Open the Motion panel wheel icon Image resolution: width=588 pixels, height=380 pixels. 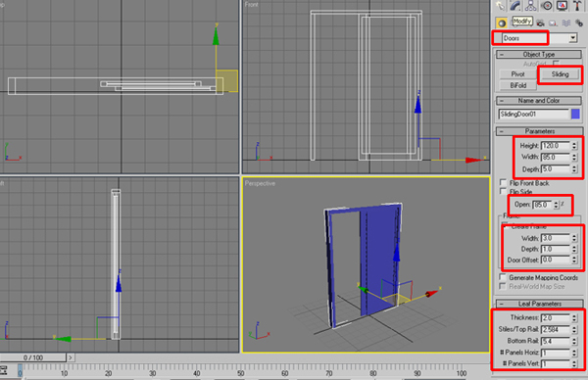click(x=547, y=6)
